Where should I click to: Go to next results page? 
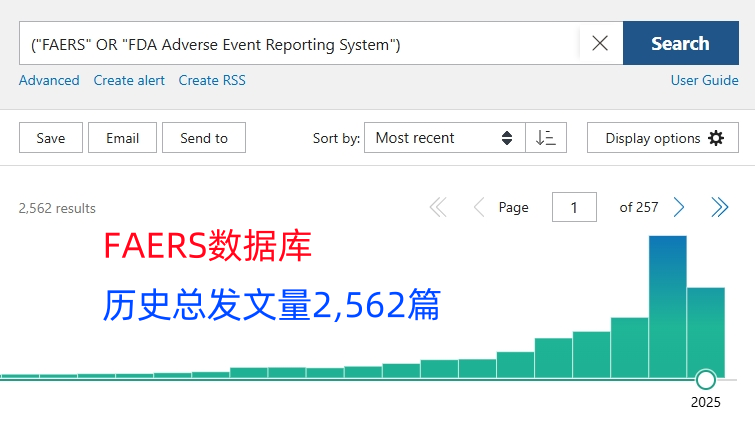click(679, 208)
